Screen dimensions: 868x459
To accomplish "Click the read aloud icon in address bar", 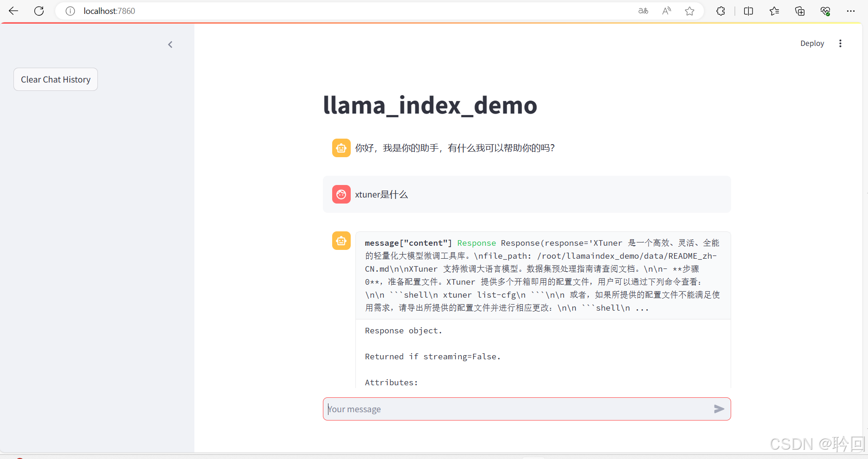I will 666,11.
